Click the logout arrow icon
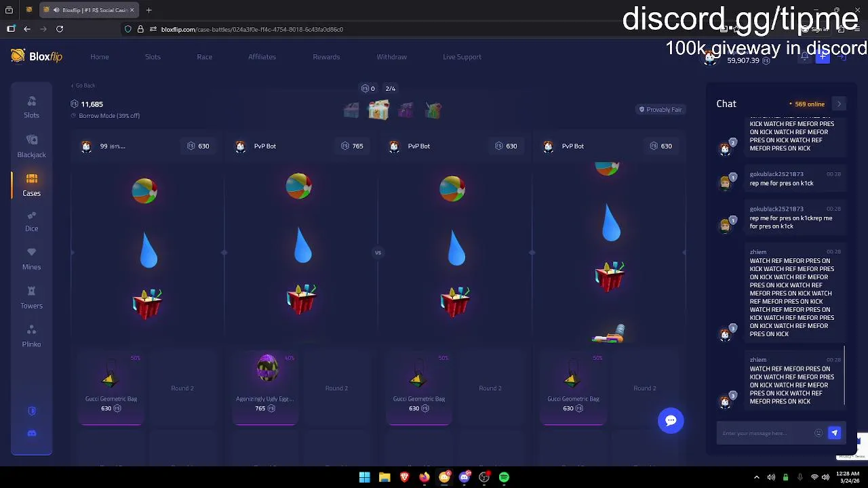This screenshot has width=868, height=488. [842, 57]
